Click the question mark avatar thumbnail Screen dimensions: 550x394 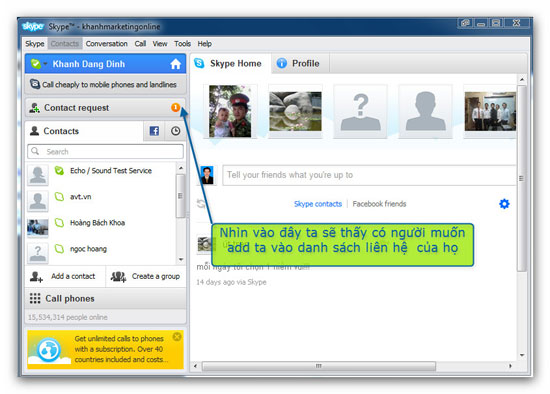tap(360, 112)
